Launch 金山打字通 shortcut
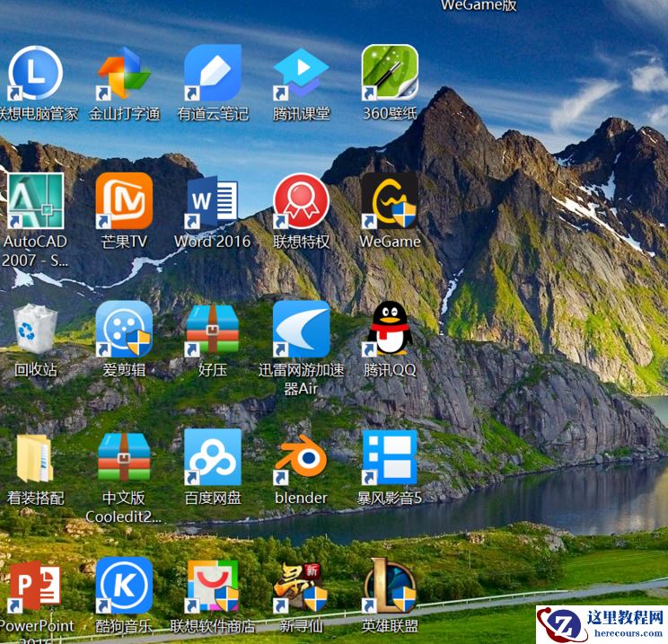 point(124,74)
